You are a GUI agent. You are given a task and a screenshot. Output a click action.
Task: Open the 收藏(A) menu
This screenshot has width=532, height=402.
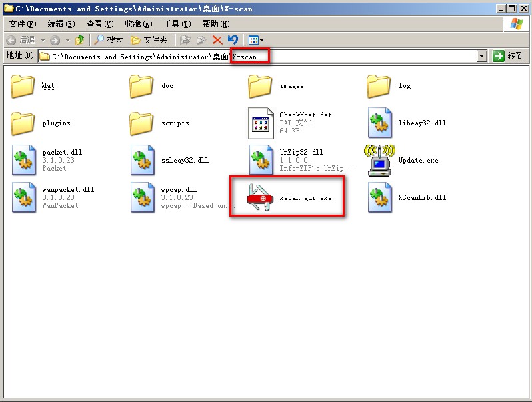tap(139, 24)
